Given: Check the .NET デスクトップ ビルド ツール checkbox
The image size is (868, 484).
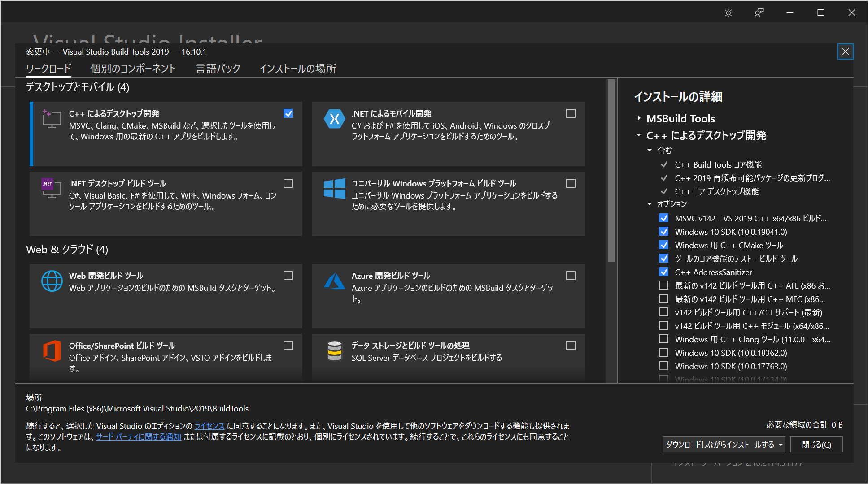Looking at the screenshot, I should (288, 183).
